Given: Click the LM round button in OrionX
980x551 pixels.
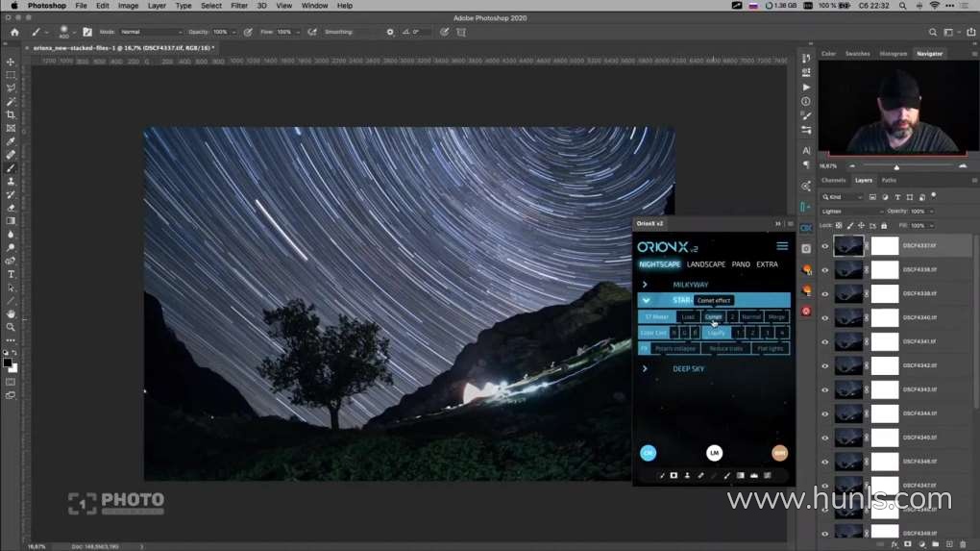Looking at the screenshot, I should pos(715,453).
